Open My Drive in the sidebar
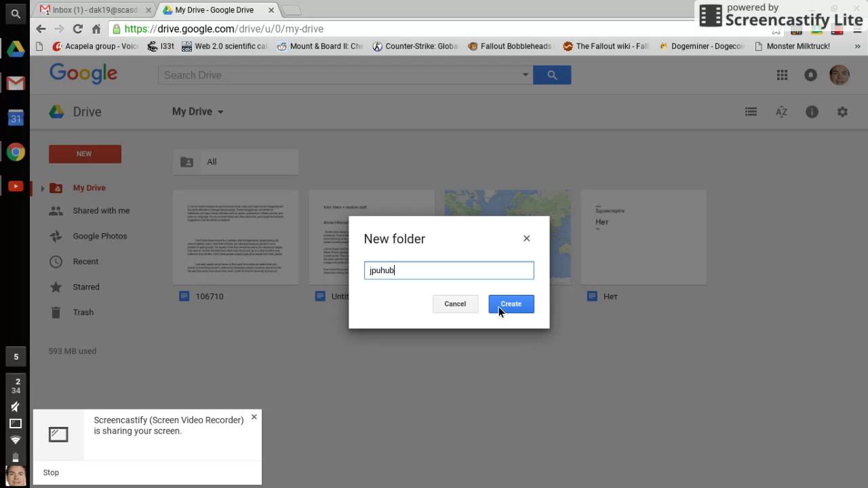Viewport: 868px width, 488px height. pyautogui.click(x=89, y=188)
